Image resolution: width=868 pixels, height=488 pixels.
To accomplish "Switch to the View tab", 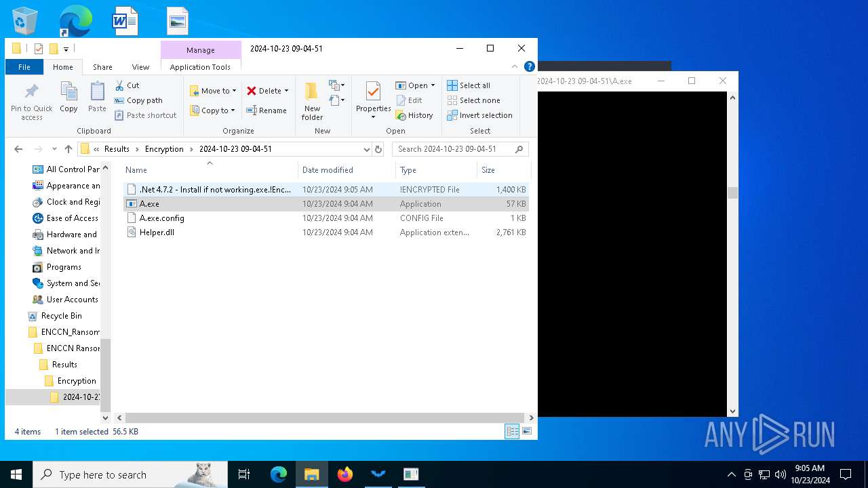I will tap(140, 67).
